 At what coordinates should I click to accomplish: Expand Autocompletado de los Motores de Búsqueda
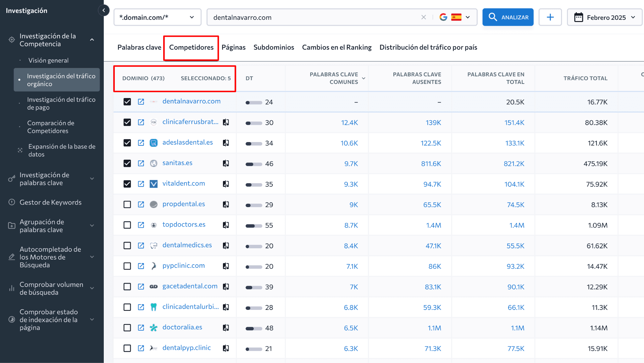92,257
